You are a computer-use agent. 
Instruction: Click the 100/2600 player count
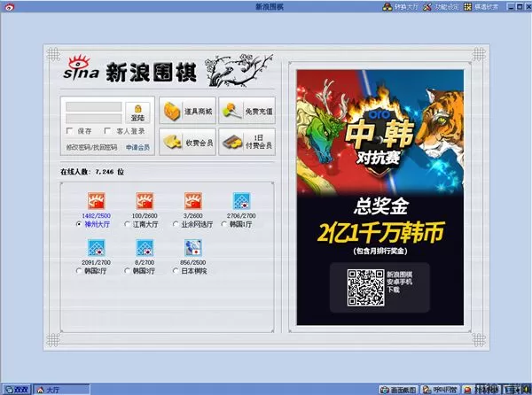[145, 216]
